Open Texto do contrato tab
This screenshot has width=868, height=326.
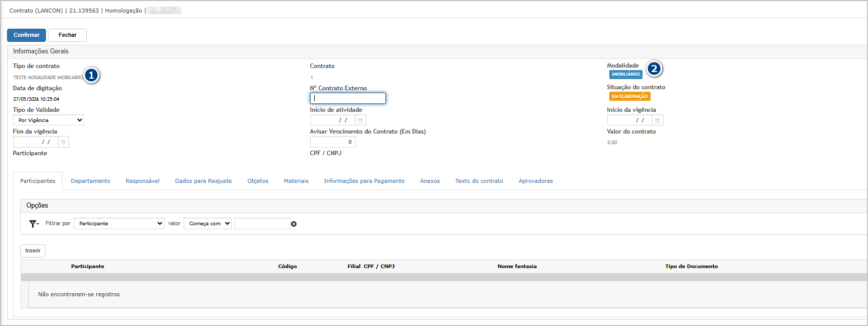pyautogui.click(x=479, y=181)
